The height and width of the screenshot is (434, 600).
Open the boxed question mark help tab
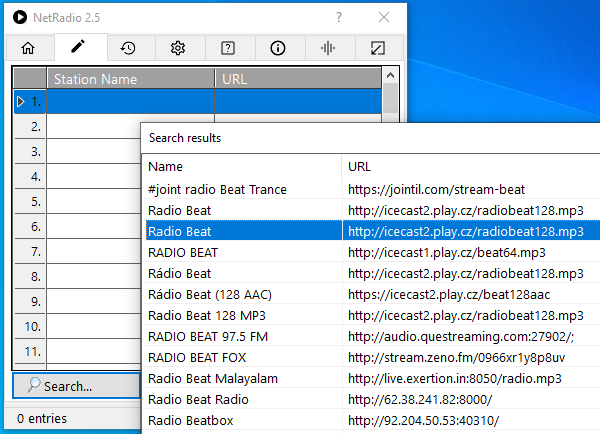click(x=228, y=48)
